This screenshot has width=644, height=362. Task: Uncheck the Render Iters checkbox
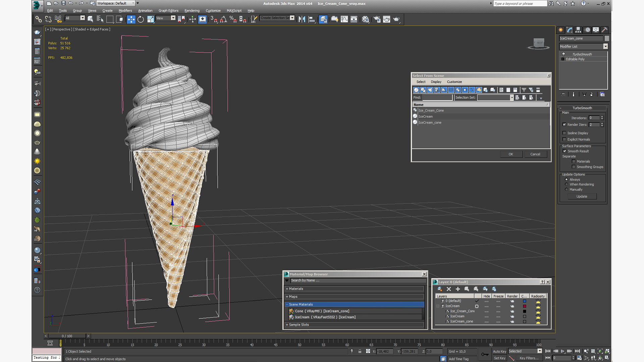pos(564,124)
